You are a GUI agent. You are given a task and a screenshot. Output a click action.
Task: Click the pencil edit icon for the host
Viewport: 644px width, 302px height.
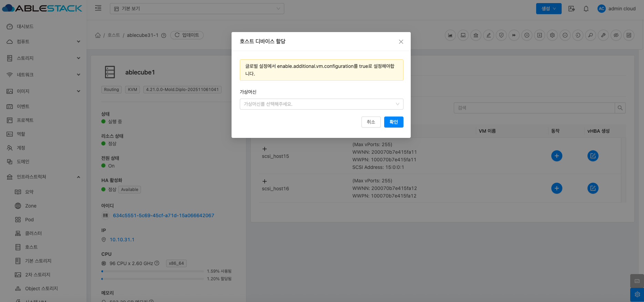pyautogui.click(x=489, y=35)
